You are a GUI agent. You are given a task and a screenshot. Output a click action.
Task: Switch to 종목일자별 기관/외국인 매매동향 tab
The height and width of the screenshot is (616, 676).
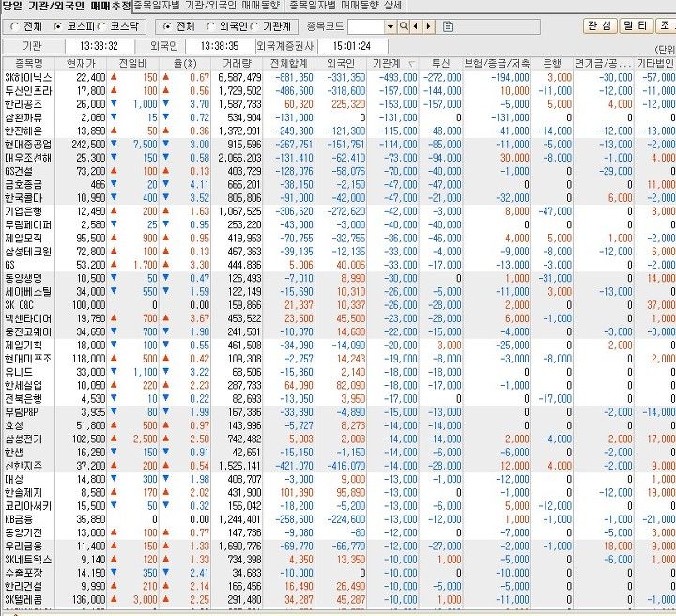207,6
